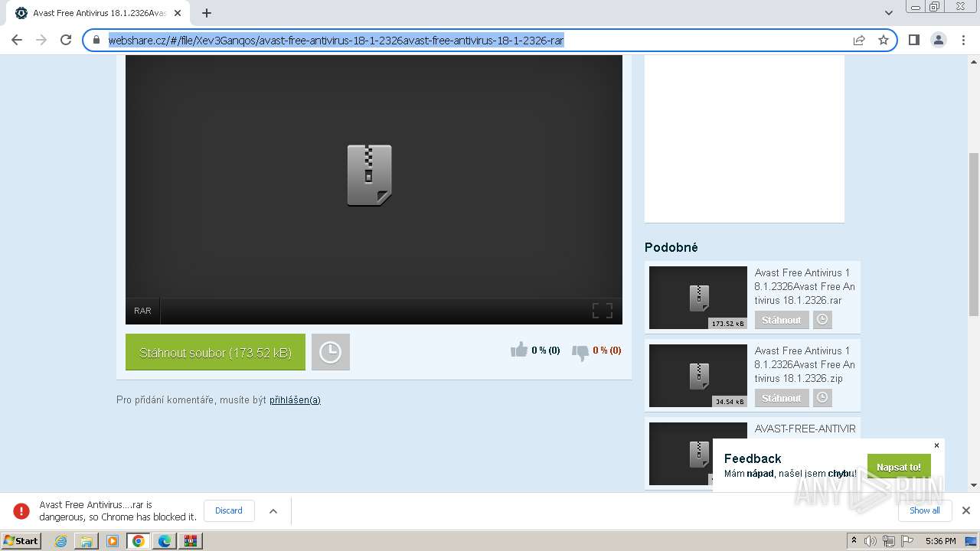The height and width of the screenshot is (551, 980).
Task: Open the media player taskbar icon
Action: coord(113,540)
